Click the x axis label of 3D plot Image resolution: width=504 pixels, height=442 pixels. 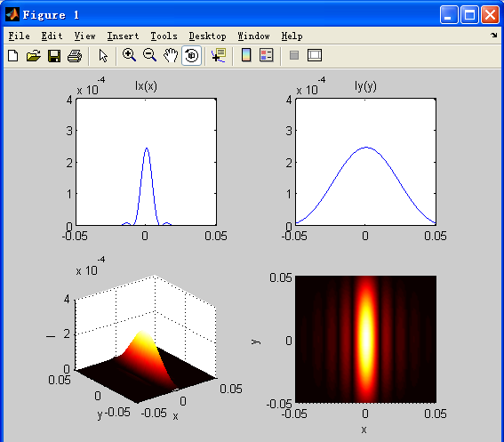175,416
